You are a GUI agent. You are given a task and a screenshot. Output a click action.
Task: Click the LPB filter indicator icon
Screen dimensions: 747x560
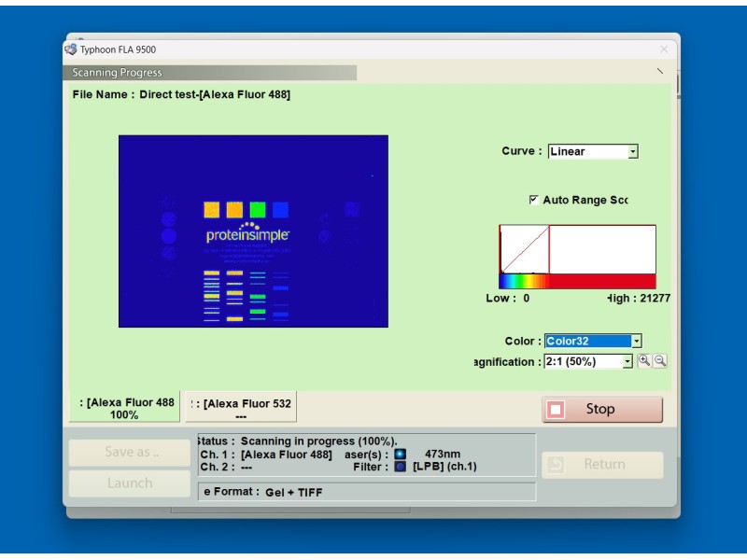401,467
